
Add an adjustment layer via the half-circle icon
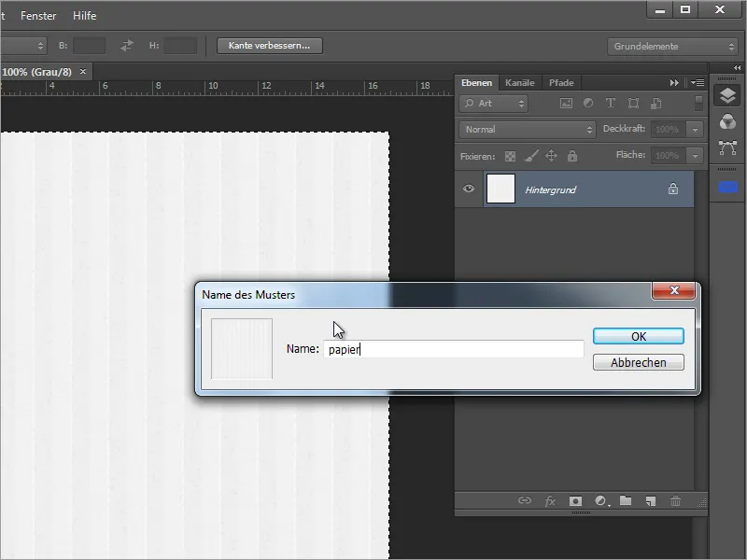tap(600, 501)
